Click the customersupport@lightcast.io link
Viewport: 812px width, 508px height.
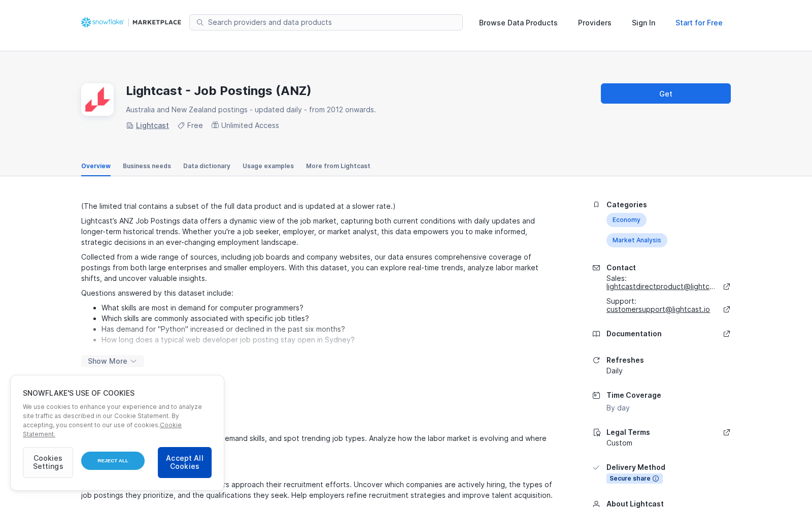[x=658, y=309]
